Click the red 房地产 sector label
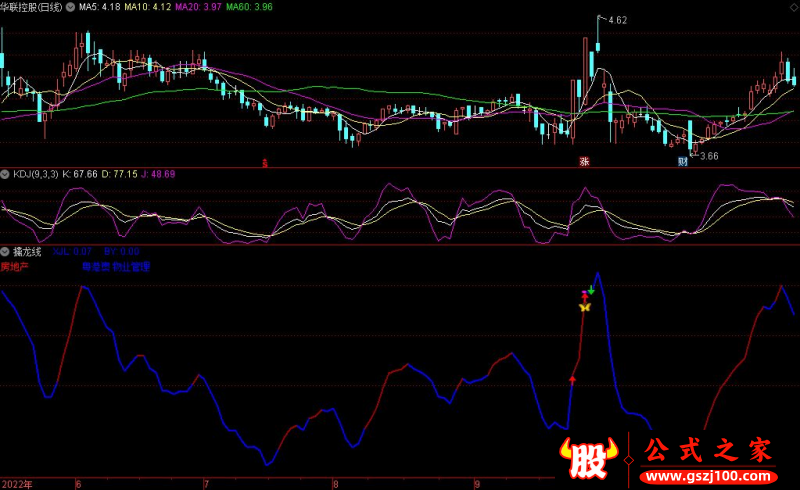 pyautogui.click(x=14, y=266)
